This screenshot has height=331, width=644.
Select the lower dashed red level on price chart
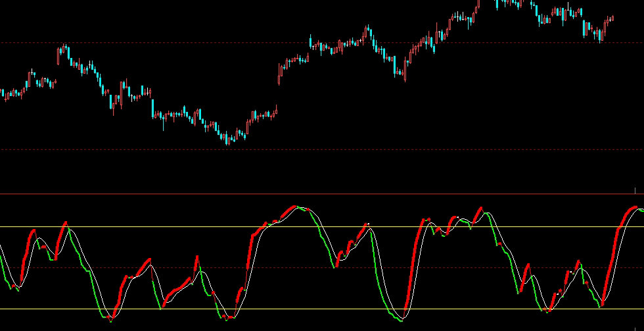pyautogui.click(x=322, y=149)
